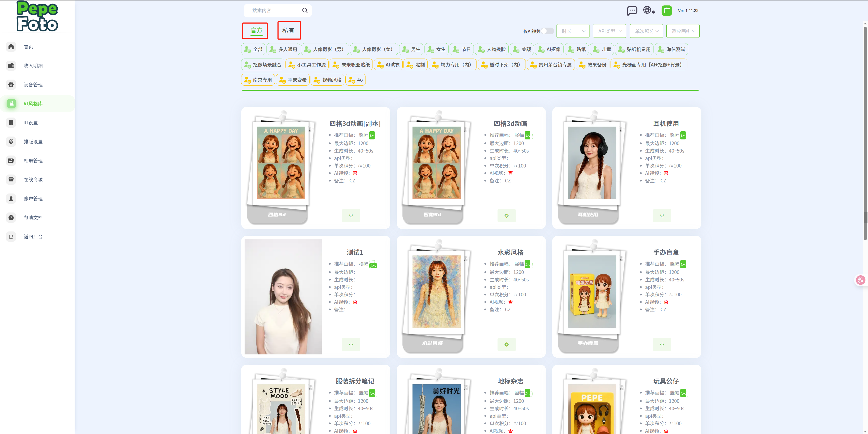Click the green apply icon on 测试1 card
This screenshot has width=868, height=434.
tap(351, 344)
